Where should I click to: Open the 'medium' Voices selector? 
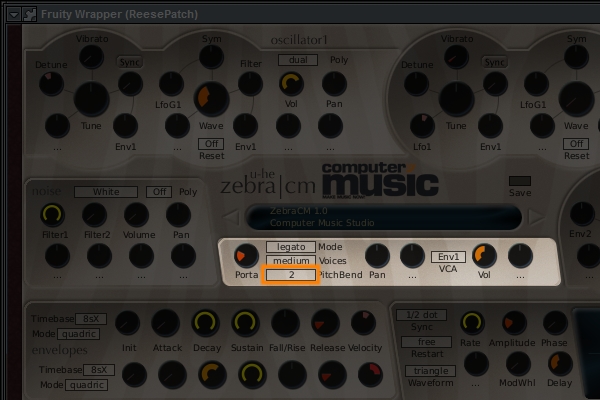[291, 261]
